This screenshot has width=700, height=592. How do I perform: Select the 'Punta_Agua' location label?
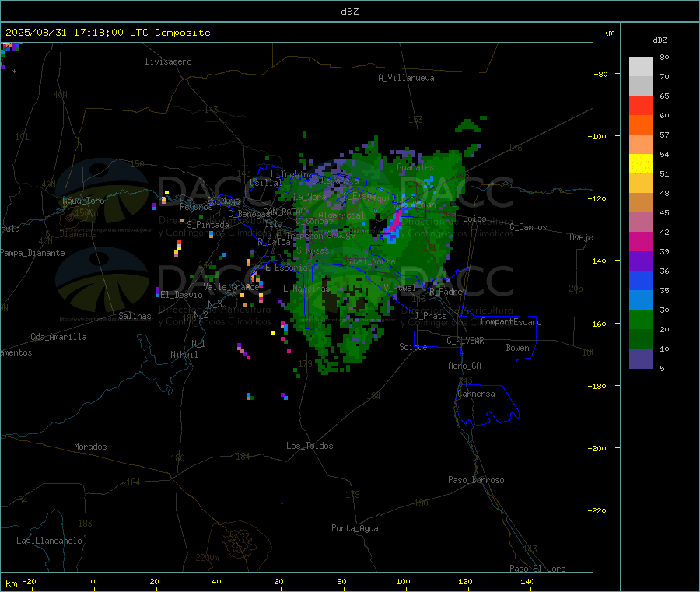(x=355, y=528)
